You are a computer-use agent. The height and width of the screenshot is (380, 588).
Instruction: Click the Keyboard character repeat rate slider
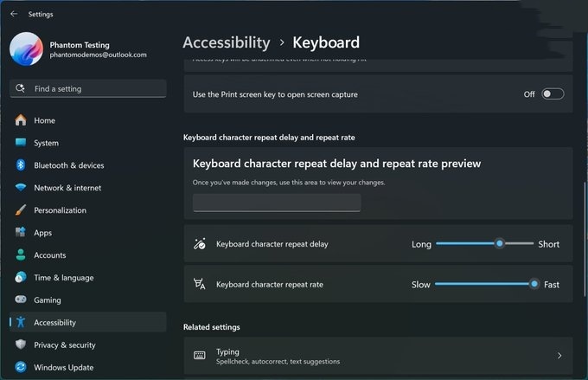coord(487,284)
